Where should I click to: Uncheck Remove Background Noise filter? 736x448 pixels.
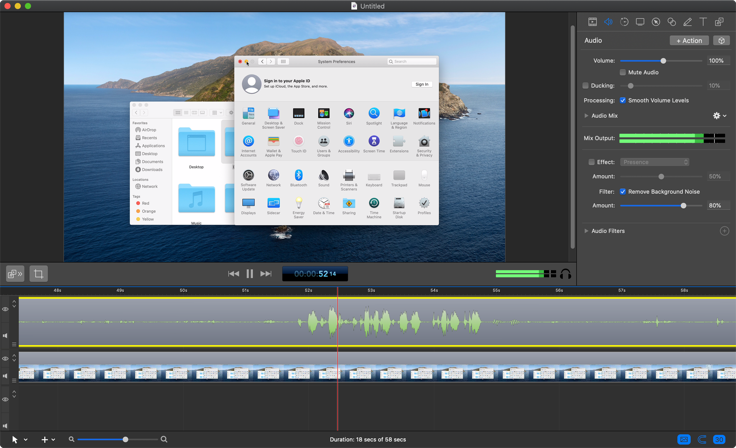[623, 192]
